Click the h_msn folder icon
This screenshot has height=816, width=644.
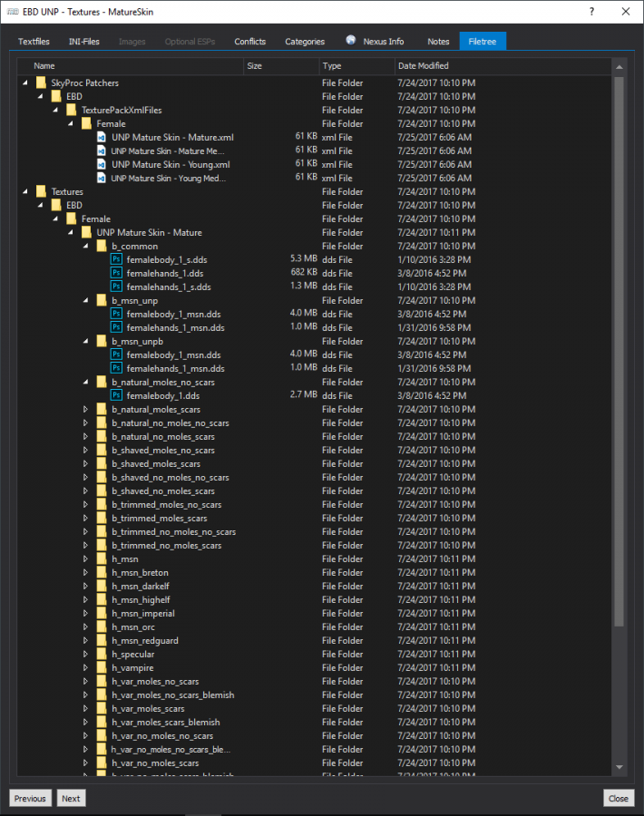pos(102,559)
